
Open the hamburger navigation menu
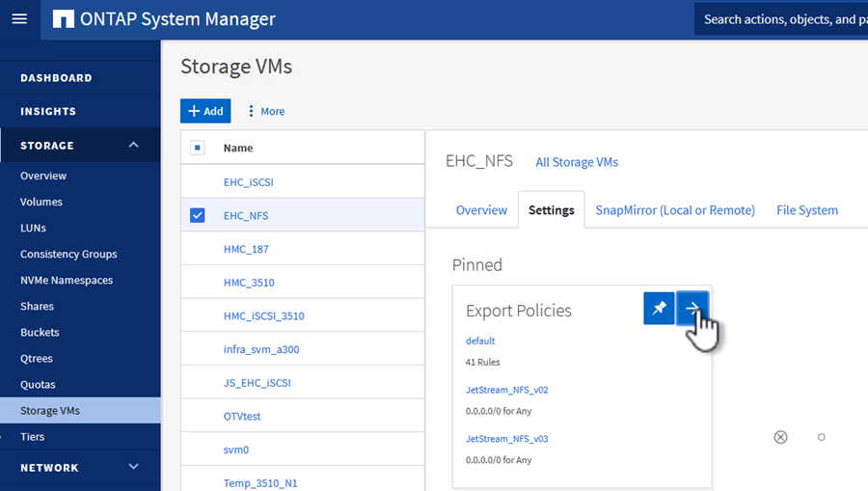tap(19, 19)
